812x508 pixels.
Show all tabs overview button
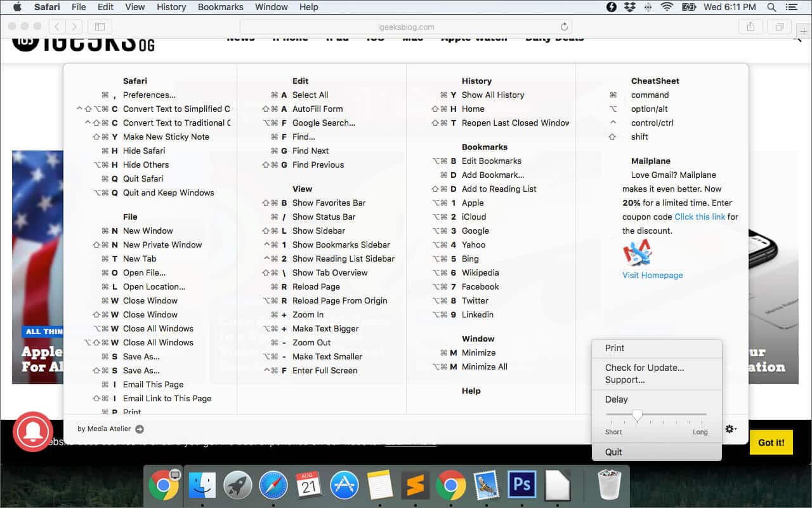tap(779, 27)
